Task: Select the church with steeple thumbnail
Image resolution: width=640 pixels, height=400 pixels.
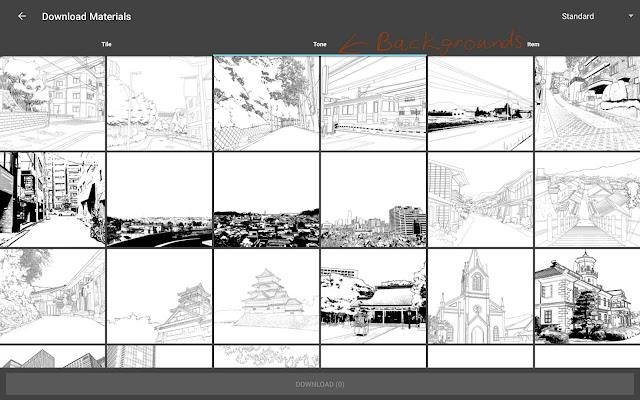Action: [480, 296]
